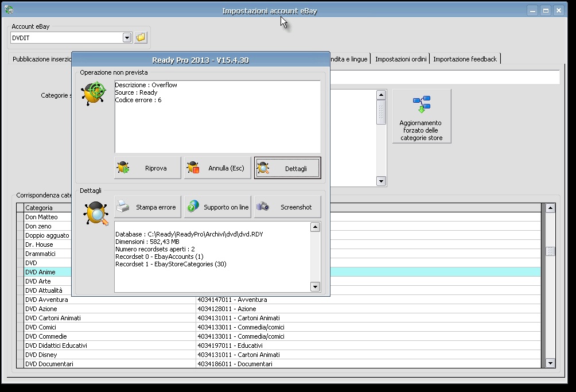576x392 pixels.
Task: Click the target bug icon in the error dialog
Action: 94,94
